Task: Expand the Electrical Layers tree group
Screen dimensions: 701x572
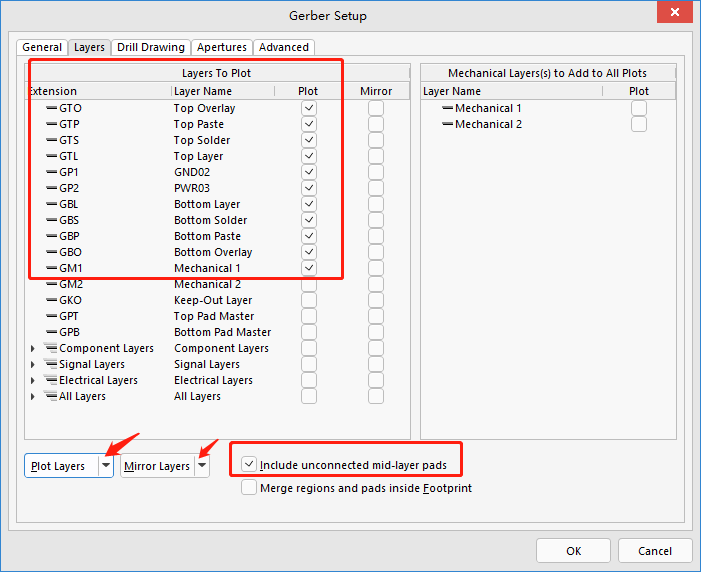Action: coord(33,380)
